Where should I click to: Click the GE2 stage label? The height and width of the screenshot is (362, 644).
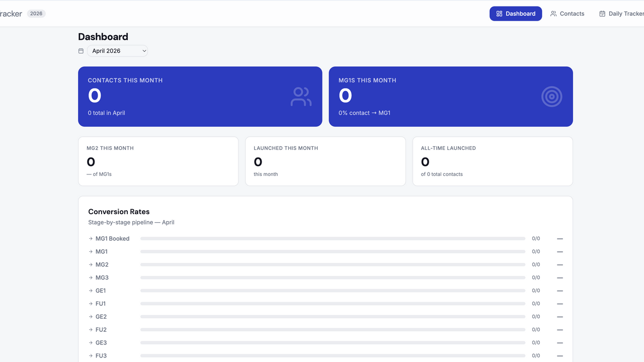101,317
